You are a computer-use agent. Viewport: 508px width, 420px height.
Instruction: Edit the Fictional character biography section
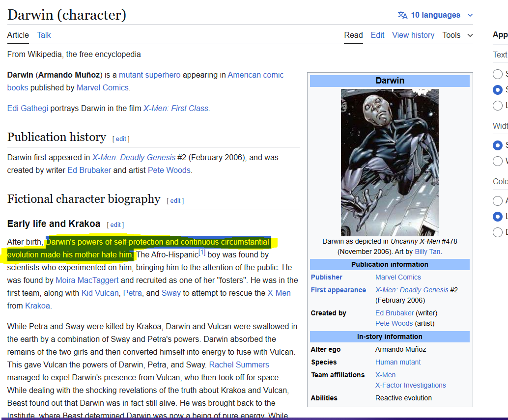[175, 201]
